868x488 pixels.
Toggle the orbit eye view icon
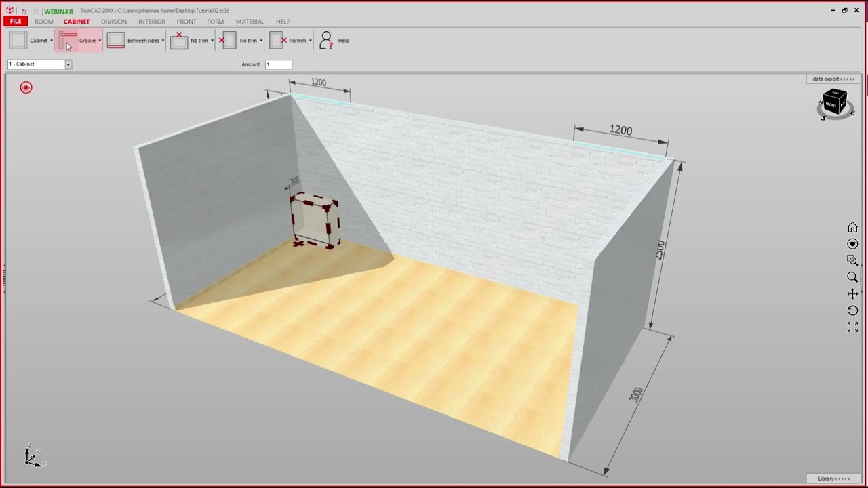click(852, 244)
